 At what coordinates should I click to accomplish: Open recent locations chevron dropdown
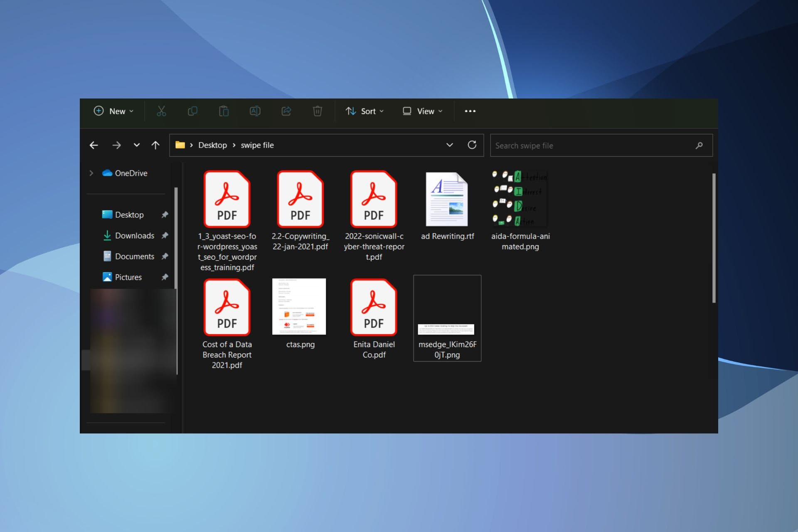[136, 145]
